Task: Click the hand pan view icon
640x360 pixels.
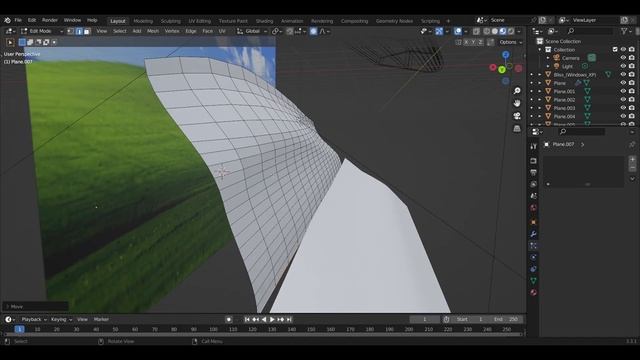Action: point(517,103)
